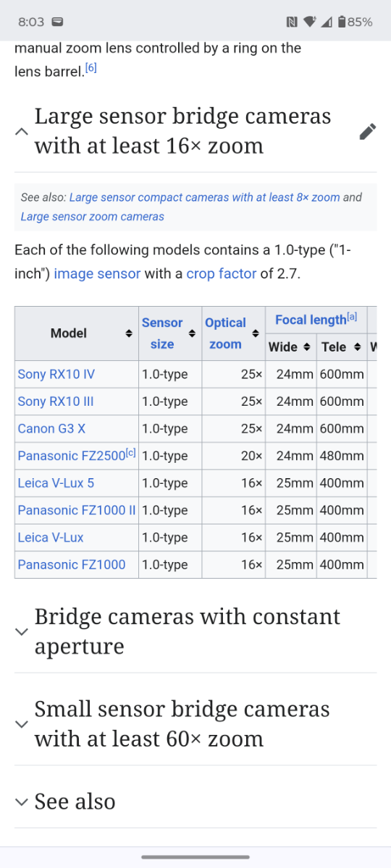Follow the crop factor link

point(222,274)
